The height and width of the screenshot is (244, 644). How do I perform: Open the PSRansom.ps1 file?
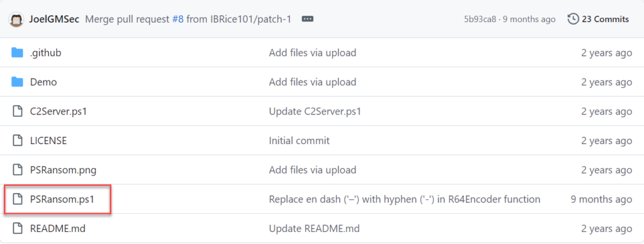coord(62,199)
